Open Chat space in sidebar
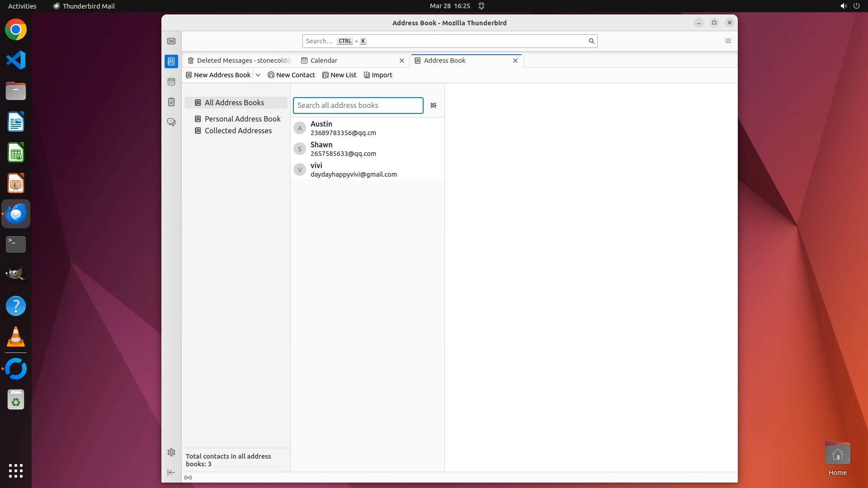Image resolution: width=868 pixels, height=488 pixels. (171, 122)
